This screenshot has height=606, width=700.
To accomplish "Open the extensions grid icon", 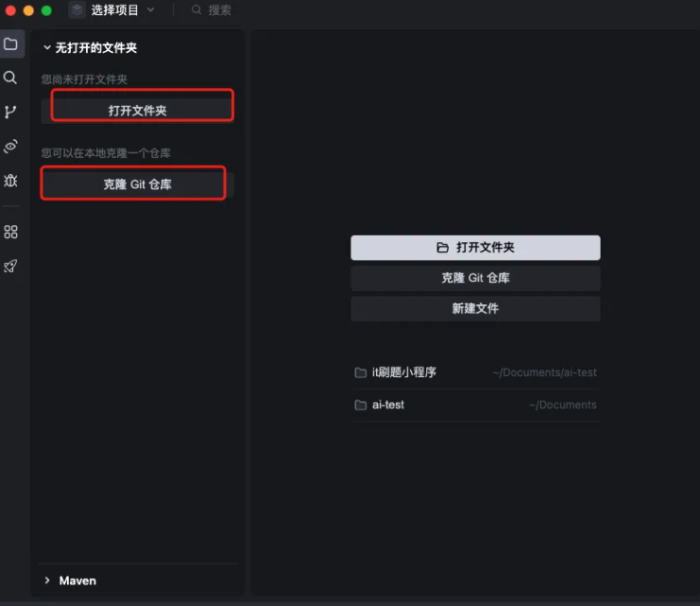I will [10, 232].
